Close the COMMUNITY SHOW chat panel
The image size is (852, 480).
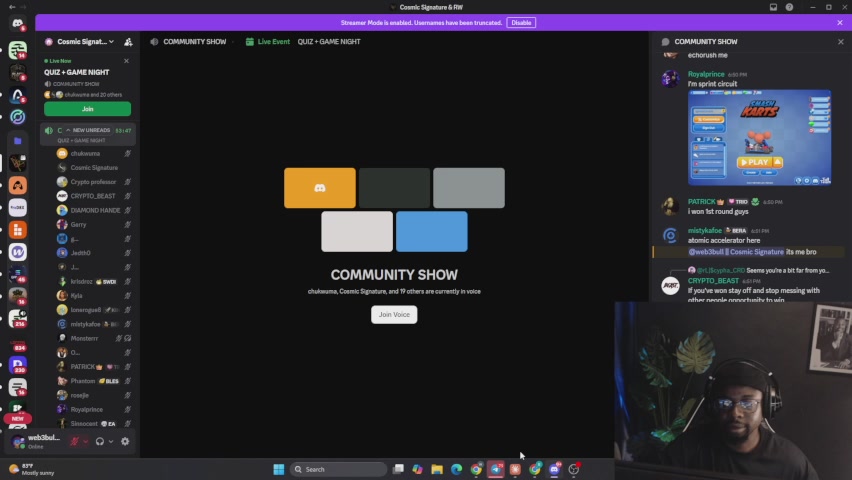(x=841, y=42)
